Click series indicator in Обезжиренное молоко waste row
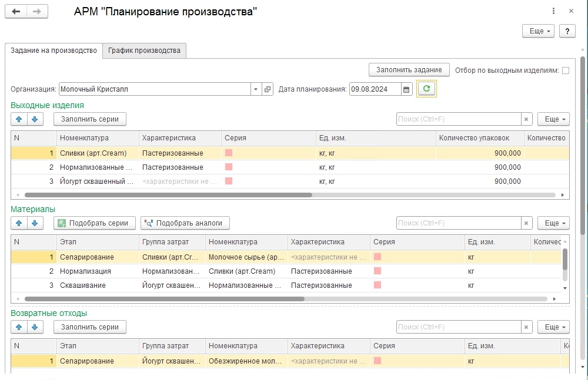 pos(377,361)
